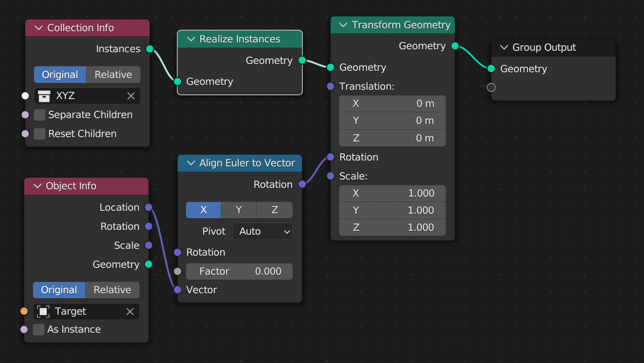Screen dimensions: 644x363
Task: Clear the Target object field
Action: click(130, 311)
